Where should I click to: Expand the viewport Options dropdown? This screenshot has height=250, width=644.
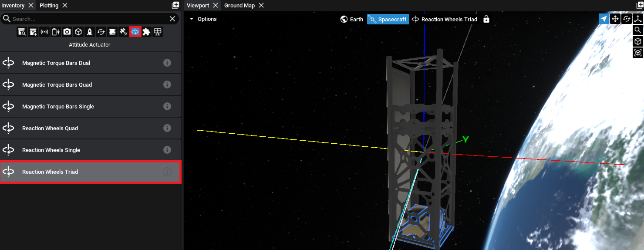pos(203,19)
